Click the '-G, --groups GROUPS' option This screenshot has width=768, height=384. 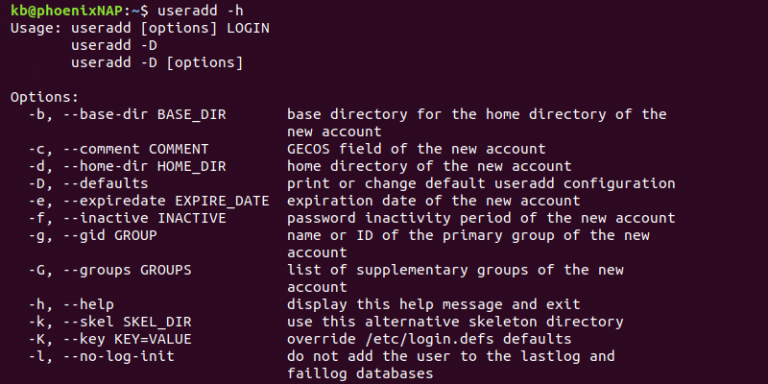point(110,270)
